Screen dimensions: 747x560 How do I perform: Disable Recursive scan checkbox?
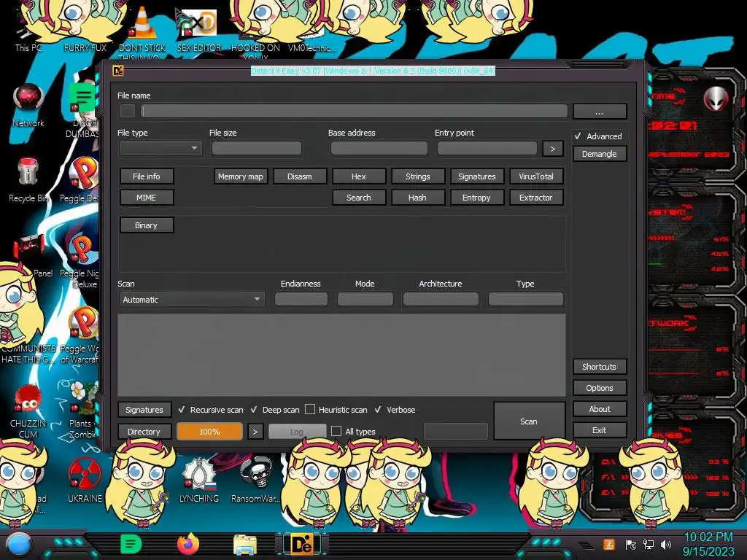click(x=182, y=410)
